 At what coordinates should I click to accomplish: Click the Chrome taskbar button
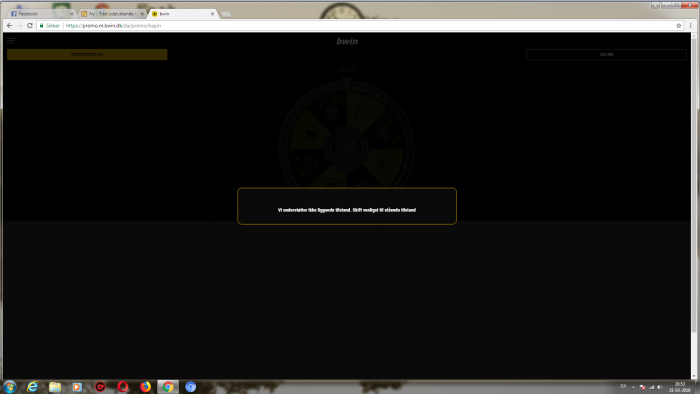tap(168, 386)
